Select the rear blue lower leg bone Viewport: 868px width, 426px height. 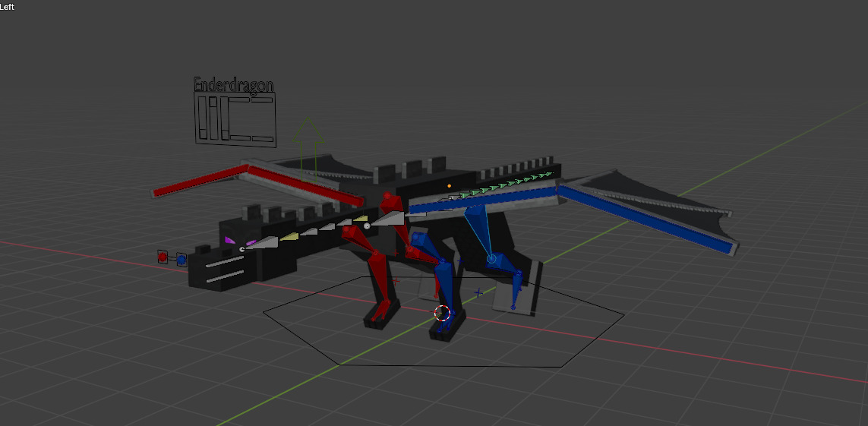[x=516, y=290]
